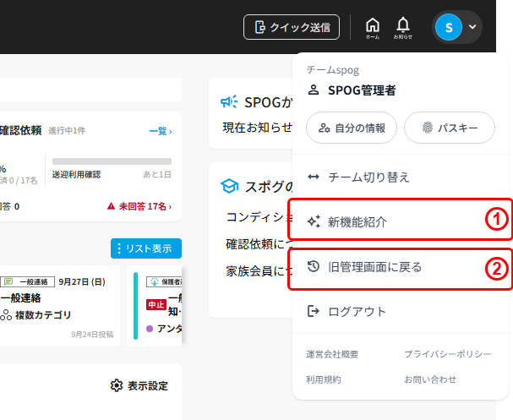Screen dimensions: 513x420
Task: Select チーム切り替え menu entry
Action: (x=400, y=177)
